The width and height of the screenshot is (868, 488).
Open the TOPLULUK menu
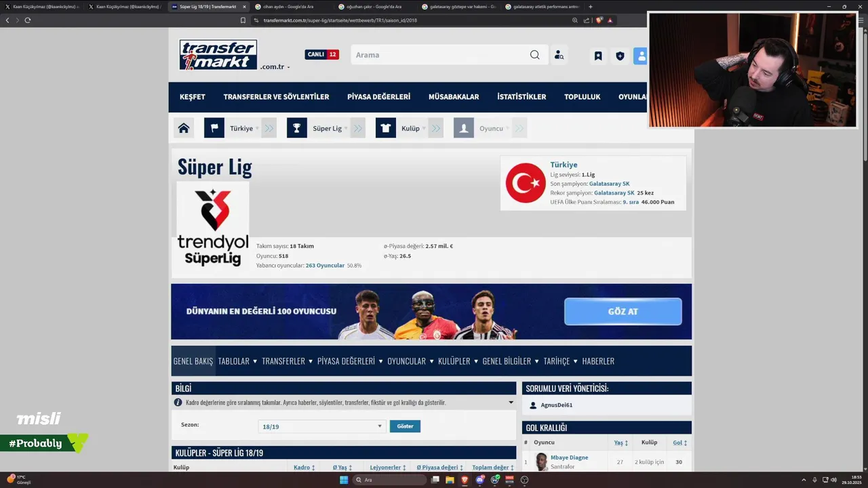tap(583, 97)
